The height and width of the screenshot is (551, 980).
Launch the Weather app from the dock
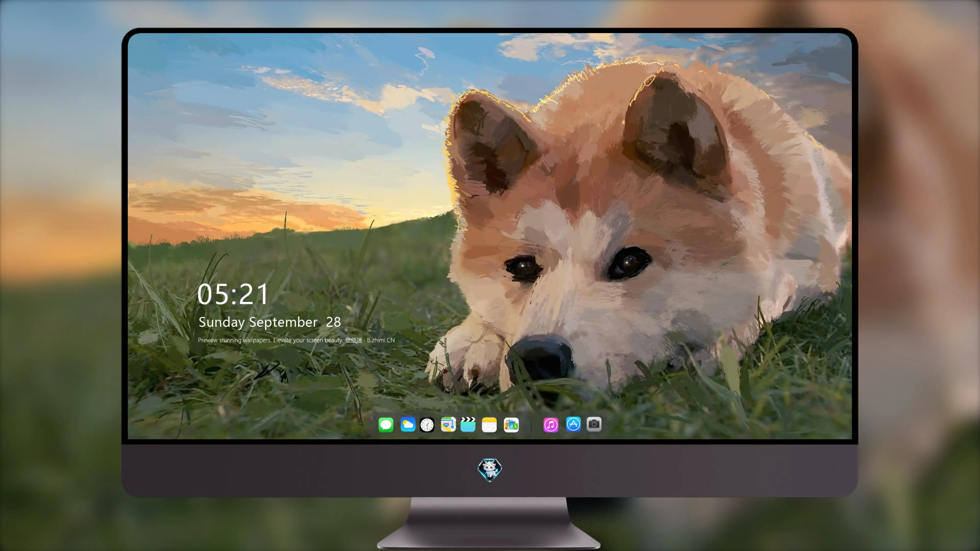[408, 424]
